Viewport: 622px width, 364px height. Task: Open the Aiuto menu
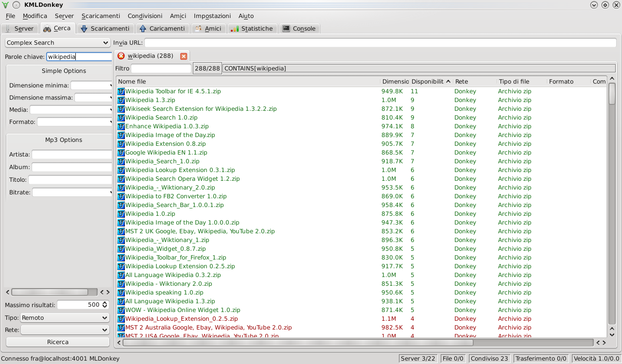tap(246, 16)
